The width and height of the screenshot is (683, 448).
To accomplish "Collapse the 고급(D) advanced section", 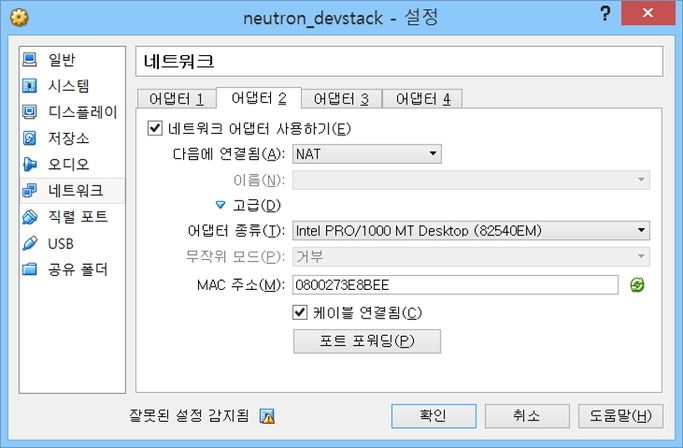I will click(x=220, y=205).
